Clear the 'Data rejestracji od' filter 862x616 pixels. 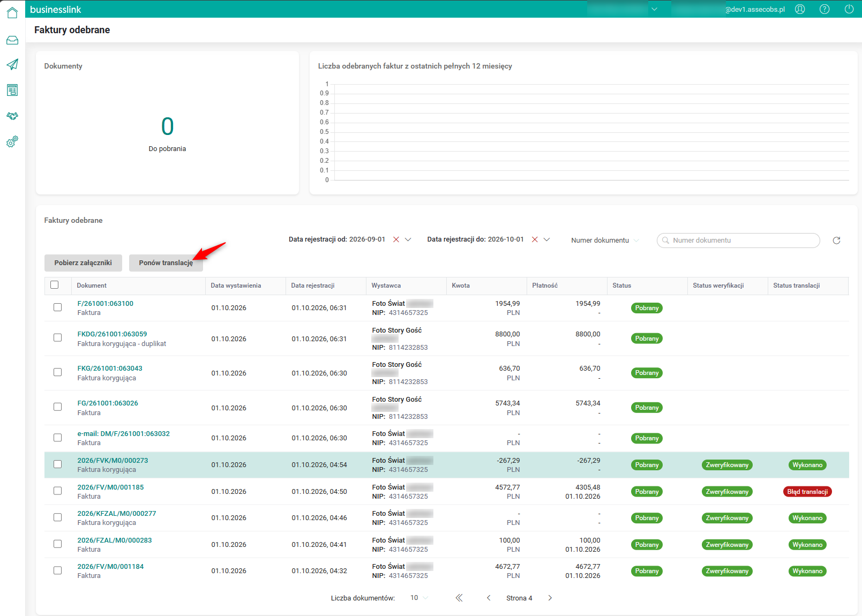click(396, 239)
